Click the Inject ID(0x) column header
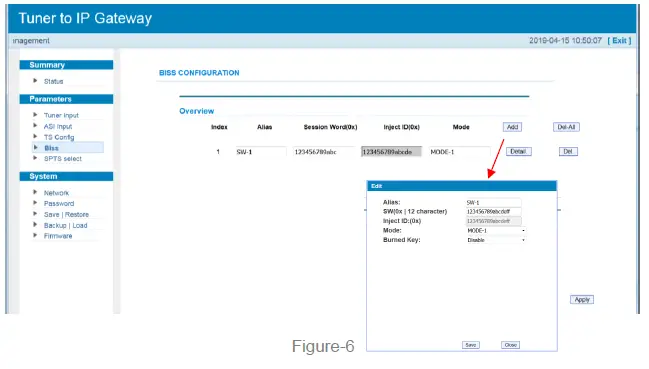Image resolution: width=649 pixels, height=369 pixels. click(x=401, y=127)
